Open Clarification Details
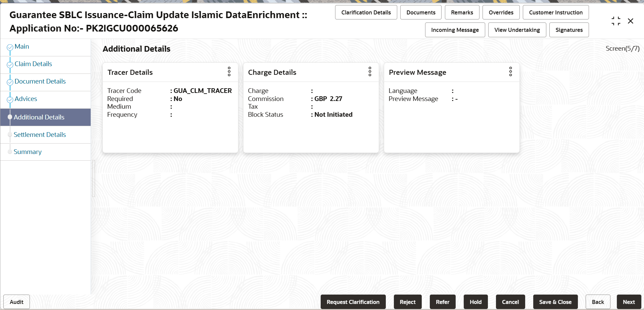 pyautogui.click(x=366, y=12)
